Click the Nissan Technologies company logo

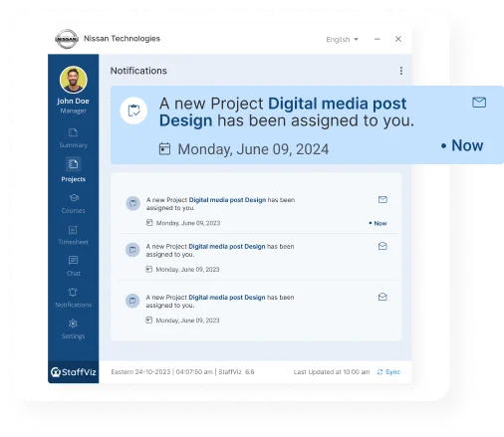(x=67, y=39)
